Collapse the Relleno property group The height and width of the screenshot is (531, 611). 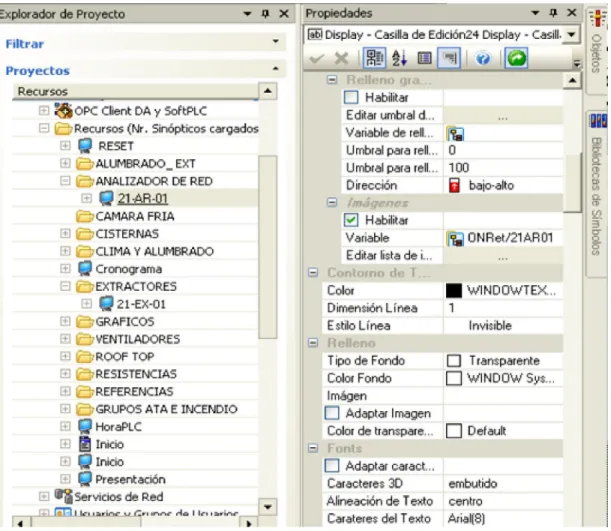(313, 342)
